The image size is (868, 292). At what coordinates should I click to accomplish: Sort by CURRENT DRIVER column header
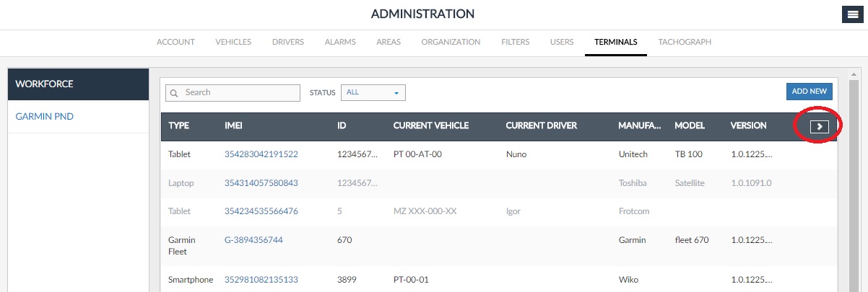[541, 125]
